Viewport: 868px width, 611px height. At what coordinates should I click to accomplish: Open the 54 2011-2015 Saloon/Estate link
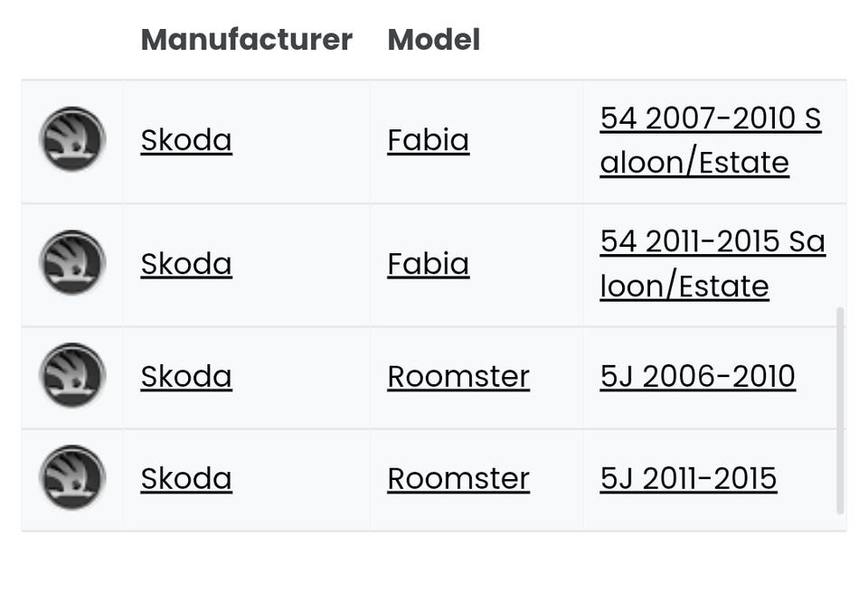pyautogui.click(x=712, y=264)
